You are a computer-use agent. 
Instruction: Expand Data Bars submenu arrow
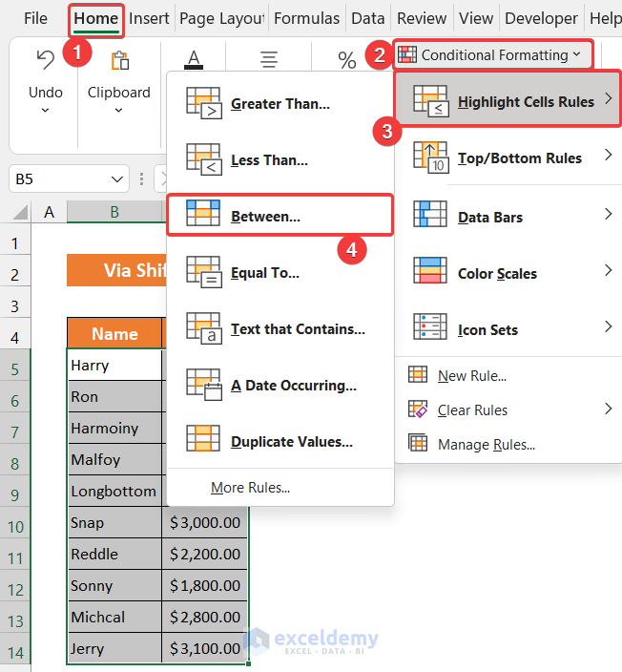click(x=609, y=214)
